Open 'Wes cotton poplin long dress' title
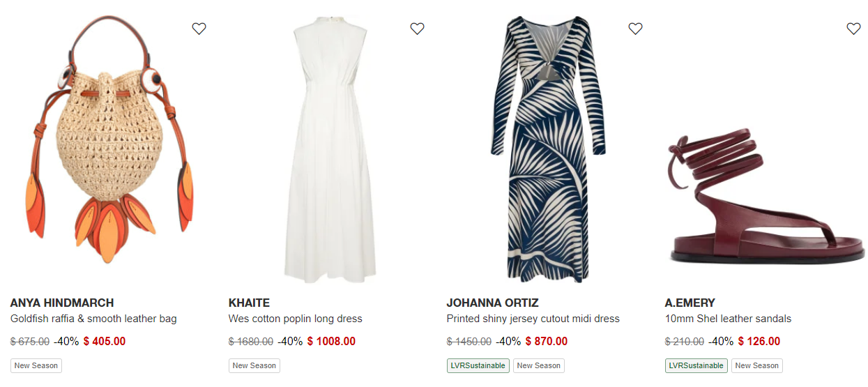868x387 pixels. pos(296,319)
